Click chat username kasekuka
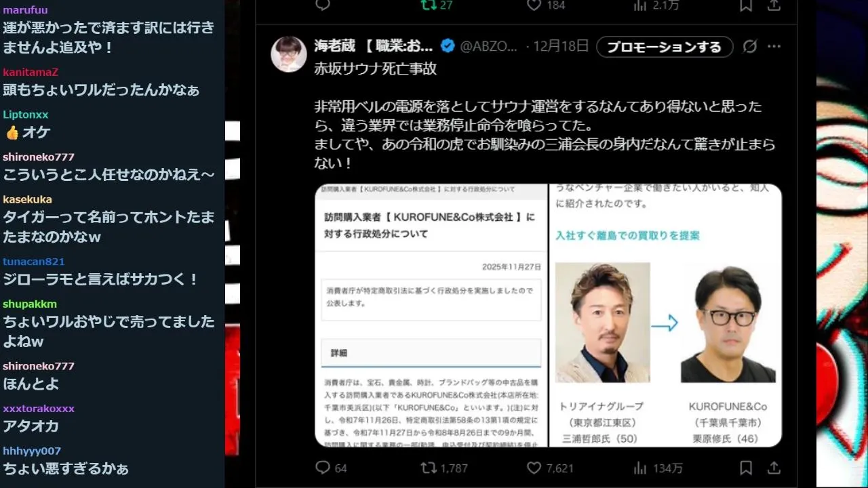Viewport: 868px width, 488px height. pos(27,199)
